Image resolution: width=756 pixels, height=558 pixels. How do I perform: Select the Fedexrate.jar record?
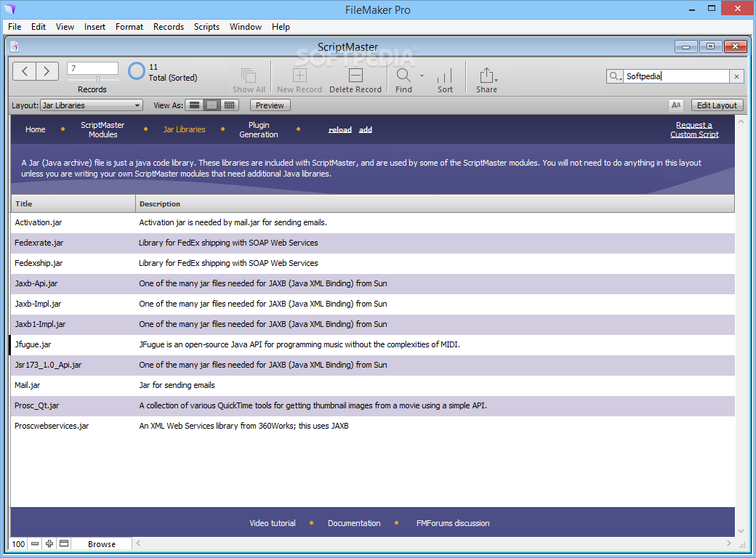click(x=373, y=243)
